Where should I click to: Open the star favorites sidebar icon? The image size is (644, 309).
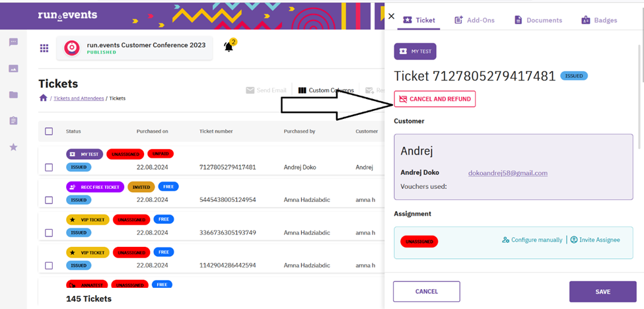pyautogui.click(x=14, y=147)
